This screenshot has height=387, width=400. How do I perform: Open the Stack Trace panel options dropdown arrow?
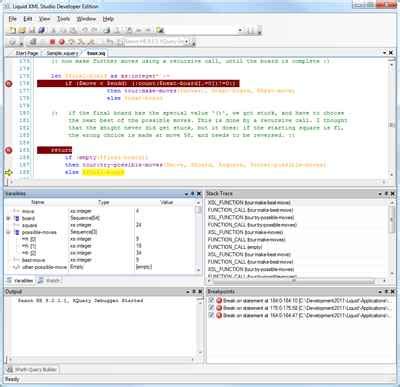(x=380, y=194)
